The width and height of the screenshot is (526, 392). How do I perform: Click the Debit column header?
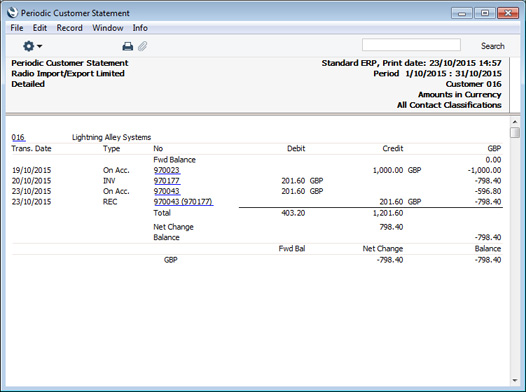point(296,149)
